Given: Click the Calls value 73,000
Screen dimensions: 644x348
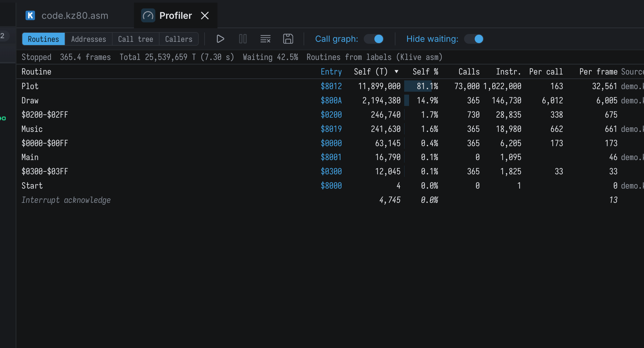Looking at the screenshot, I should pyautogui.click(x=467, y=86).
